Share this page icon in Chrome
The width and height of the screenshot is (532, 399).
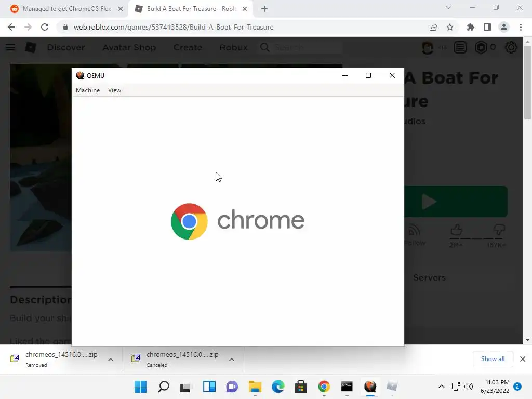433,27
